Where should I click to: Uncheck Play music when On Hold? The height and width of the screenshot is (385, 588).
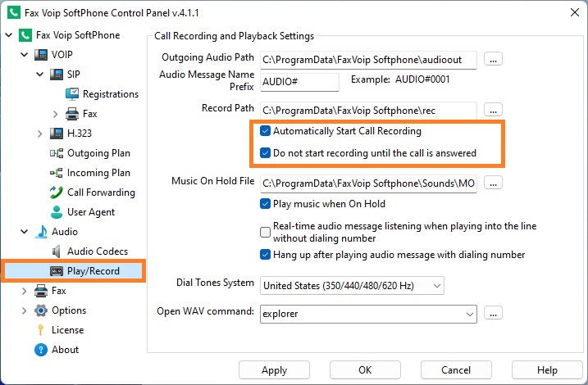[x=265, y=204]
